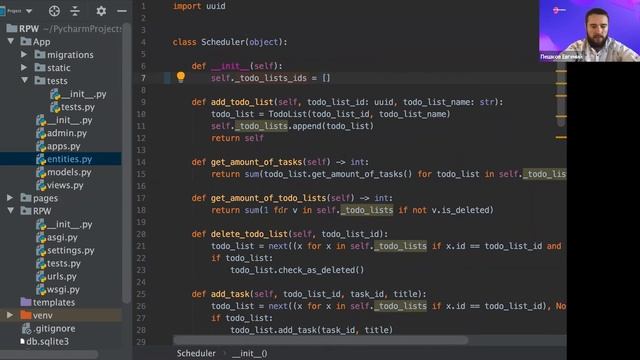Click the Scheduler class name on line 4
This screenshot has width=640, height=360.
222,42
